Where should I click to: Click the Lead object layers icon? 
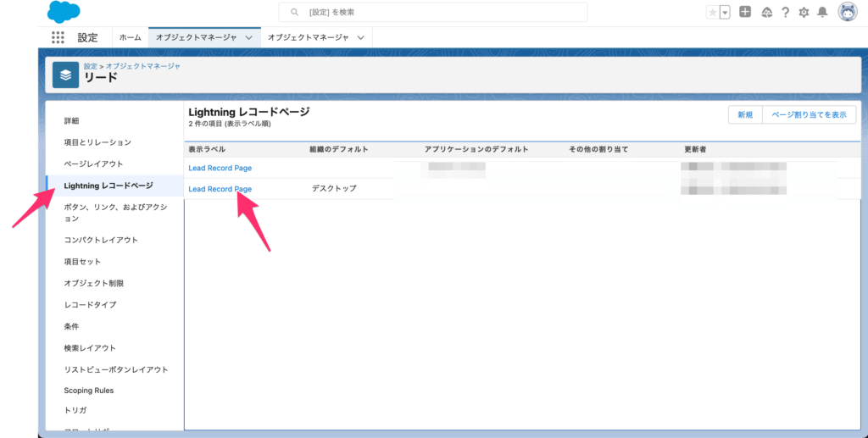click(x=66, y=75)
